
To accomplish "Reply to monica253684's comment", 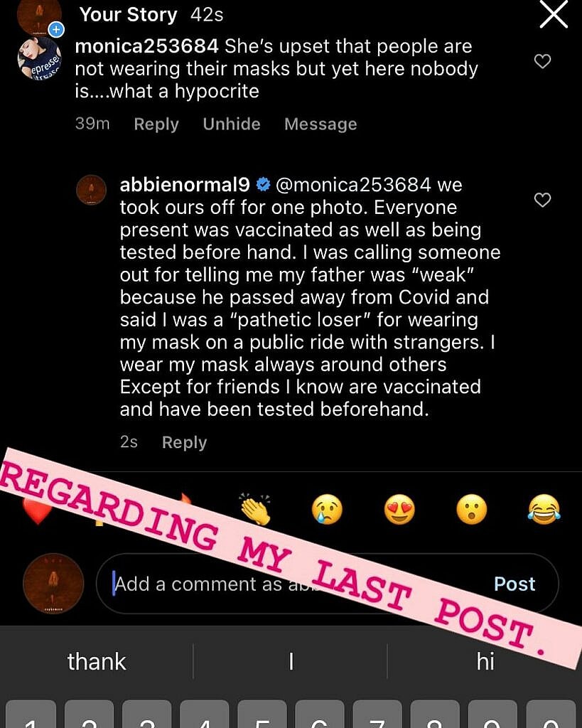I will [156, 124].
